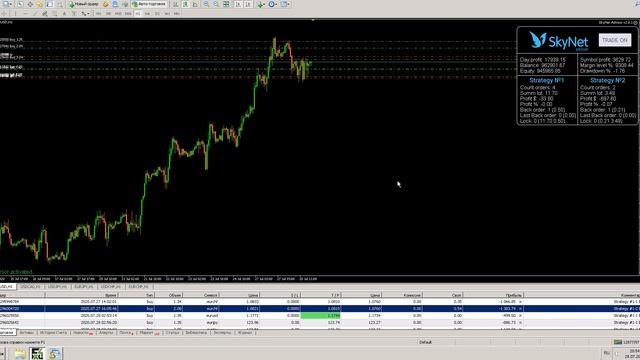Click the Новый ордер button
This screenshot has width=640, height=360.
(x=83, y=4)
